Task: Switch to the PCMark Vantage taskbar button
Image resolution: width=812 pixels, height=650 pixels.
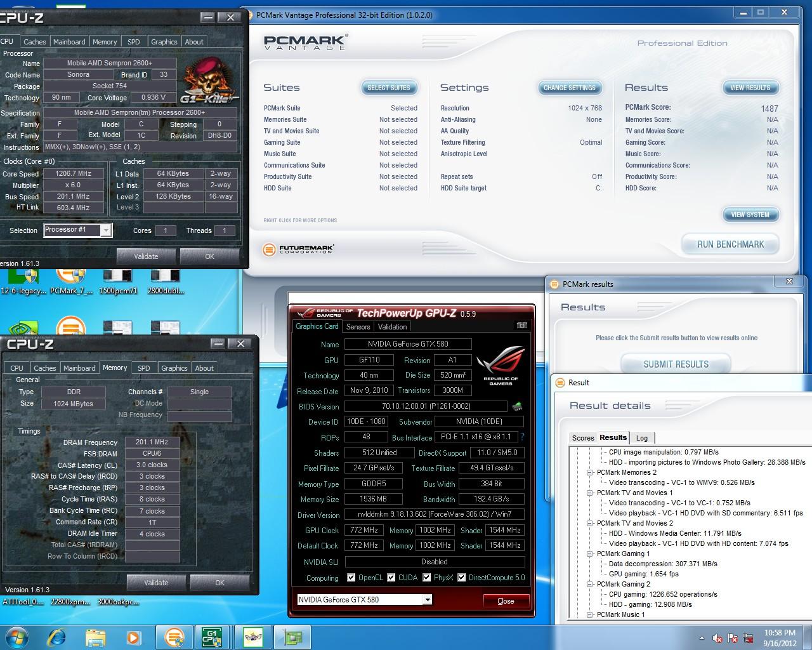Action: (x=174, y=637)
